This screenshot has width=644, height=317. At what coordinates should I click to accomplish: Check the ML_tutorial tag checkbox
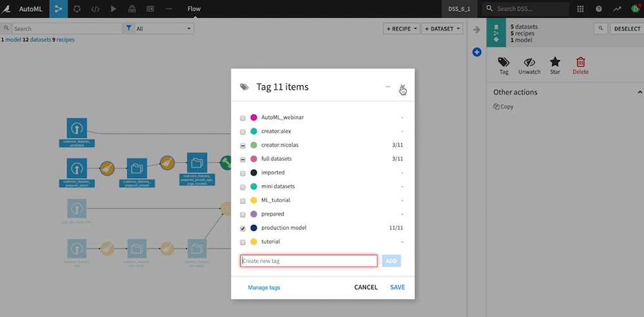coord(243,201)
